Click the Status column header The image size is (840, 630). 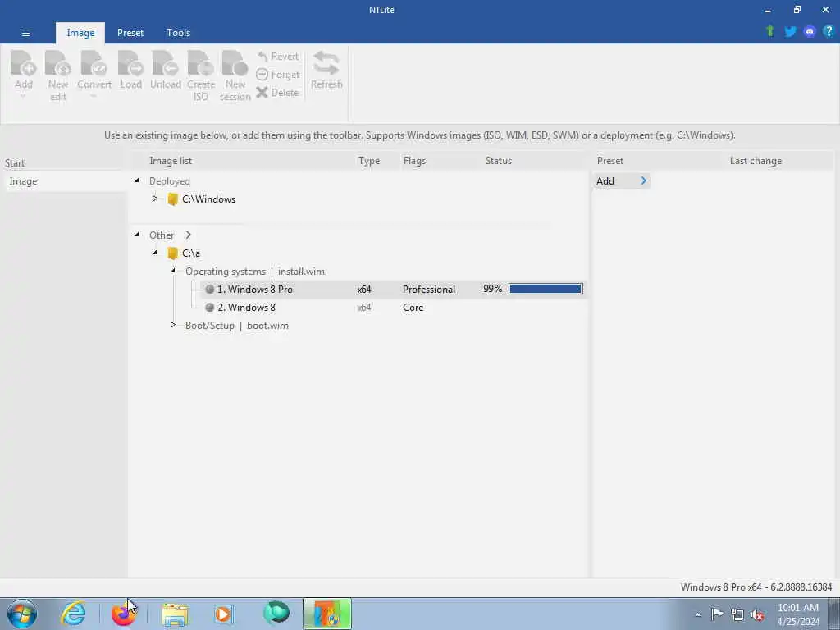498,161
